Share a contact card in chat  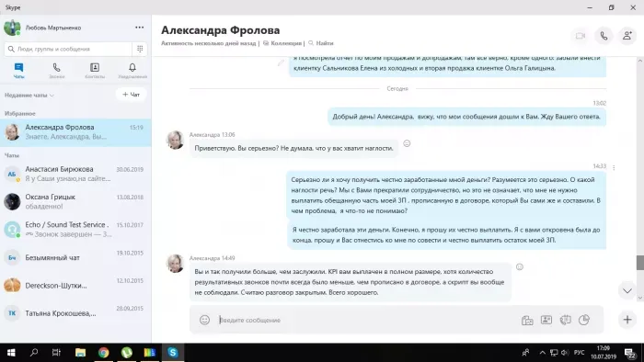[546, 320]
